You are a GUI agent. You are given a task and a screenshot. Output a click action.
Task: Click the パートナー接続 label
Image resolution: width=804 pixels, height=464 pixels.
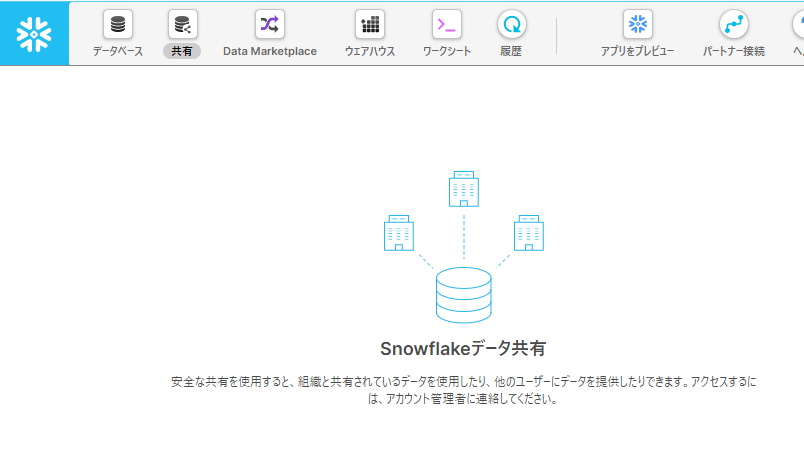click(x=734, y=51)
